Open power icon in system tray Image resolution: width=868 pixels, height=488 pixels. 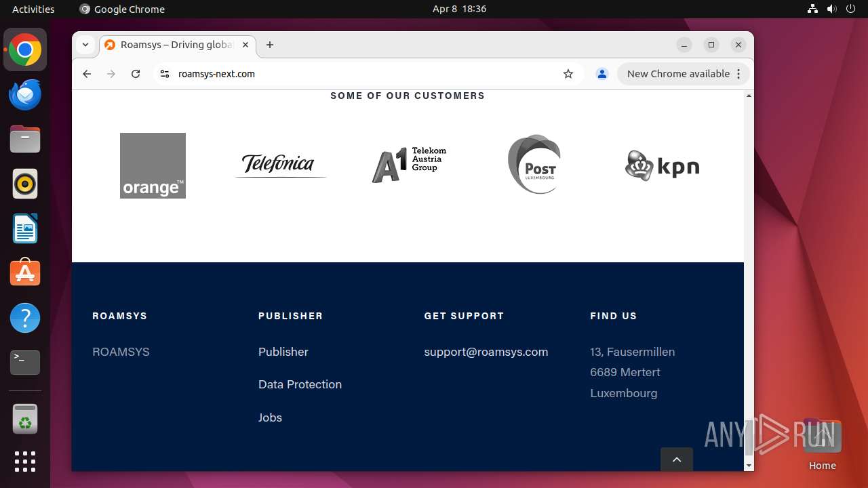tap(851, 9)
